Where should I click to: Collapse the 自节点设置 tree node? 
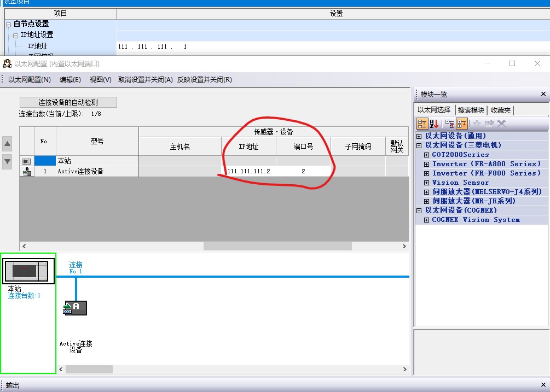coord(9,24)
